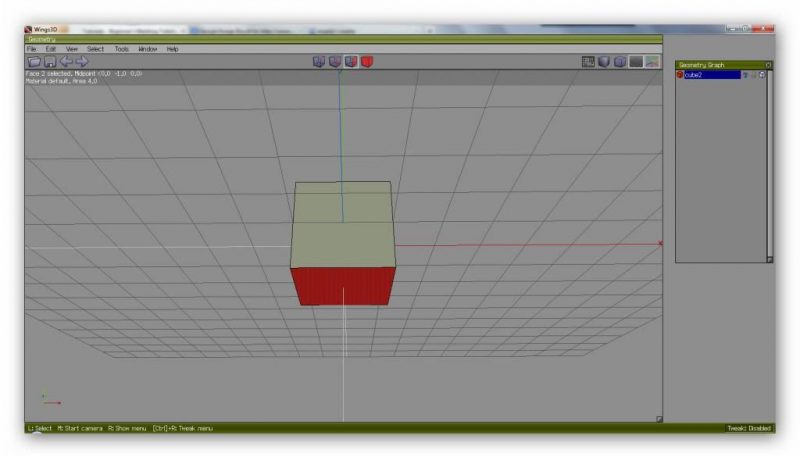Expand the Window menu

tap(148, 48)
